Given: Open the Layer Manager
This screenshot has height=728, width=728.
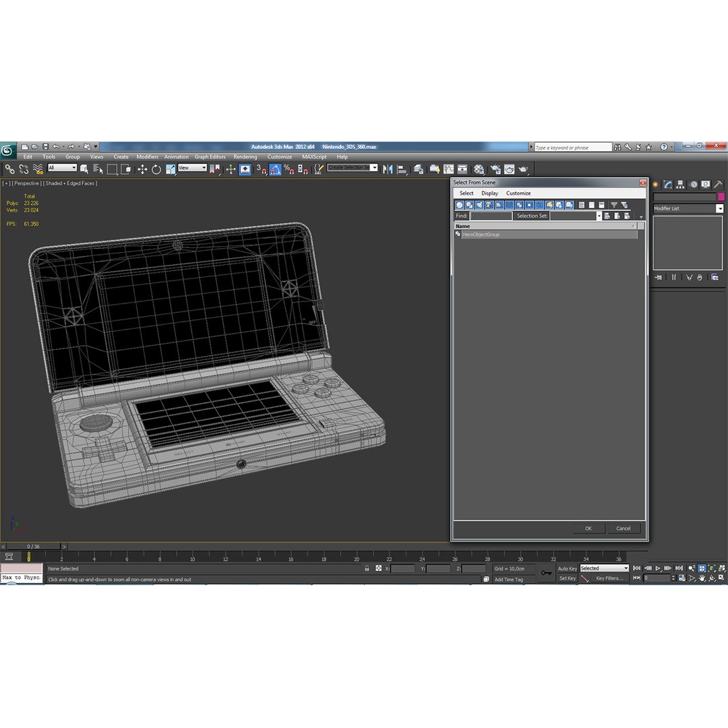Looking at the screenshot, I should pyautogui.click(x=419, y=169).
